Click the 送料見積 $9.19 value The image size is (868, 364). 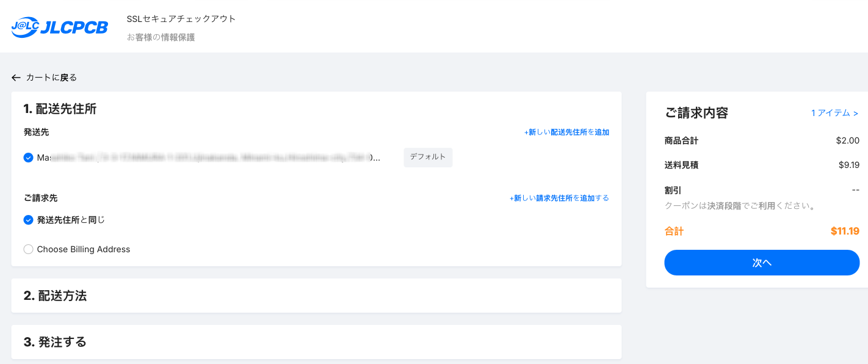(x=848, y=164)
